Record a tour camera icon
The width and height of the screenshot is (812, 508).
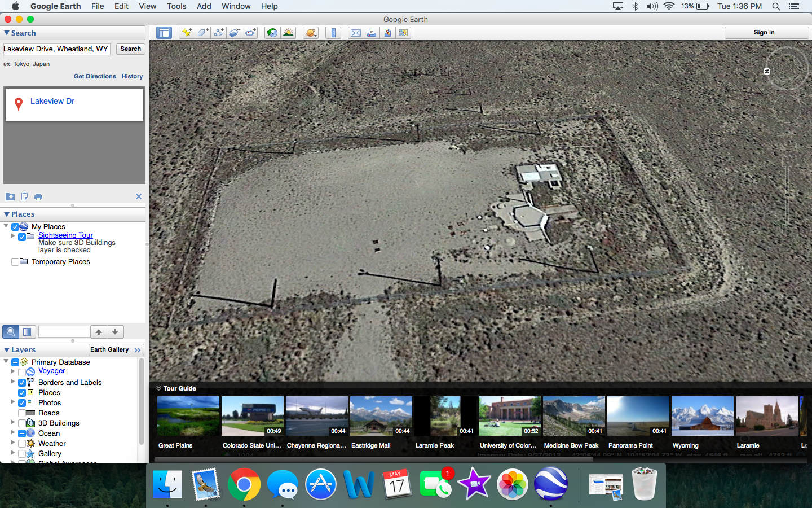click(250, 33)
